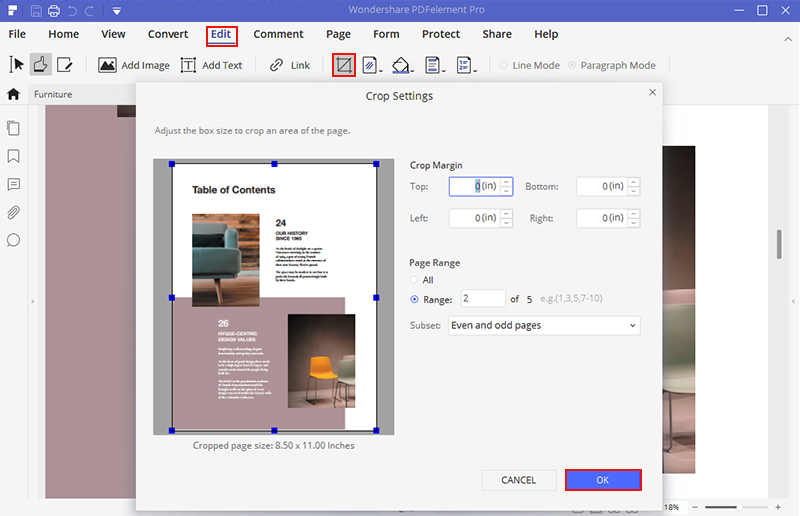The width and height of the screenshot is (800, 516).
Task: Increase the Top crop margin
Action: pyautogui.click(x=506, y=182)
